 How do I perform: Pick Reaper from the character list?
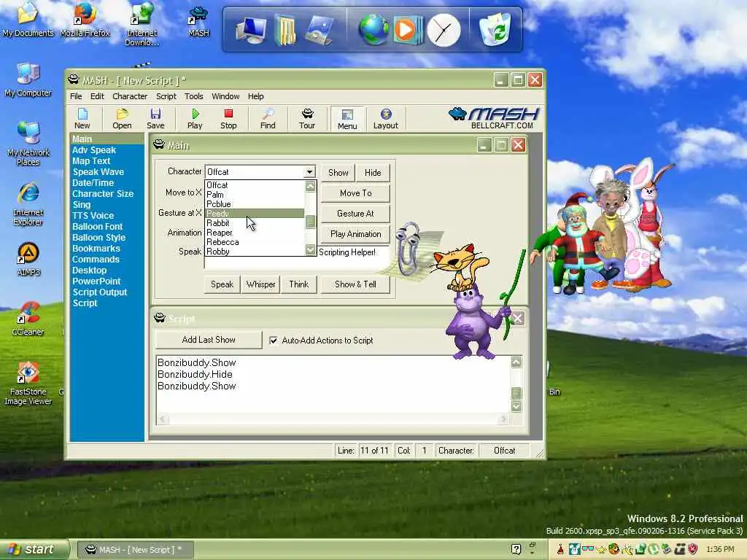pos(255,233)
